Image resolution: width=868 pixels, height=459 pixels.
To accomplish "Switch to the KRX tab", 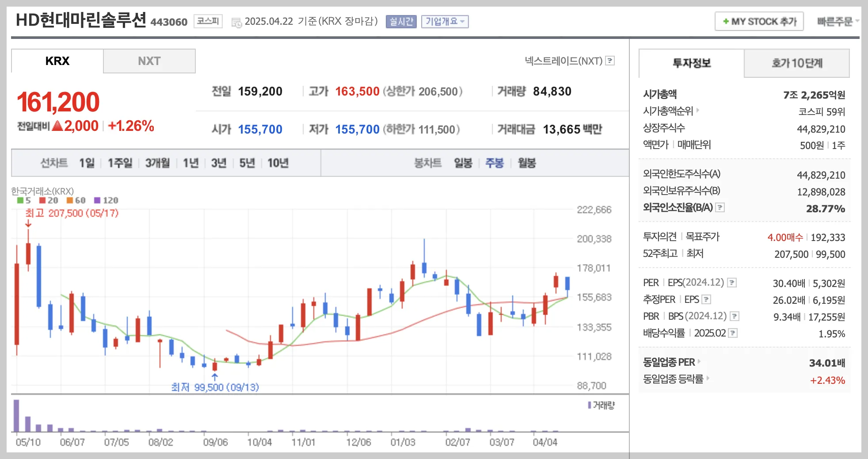I will pos(57,61).
